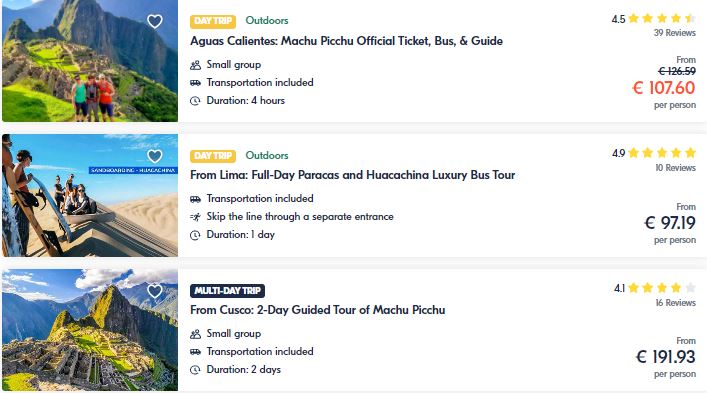707x393 pixels.
Task: Click bus icon on Paracas tour listing
Action: 195,199
